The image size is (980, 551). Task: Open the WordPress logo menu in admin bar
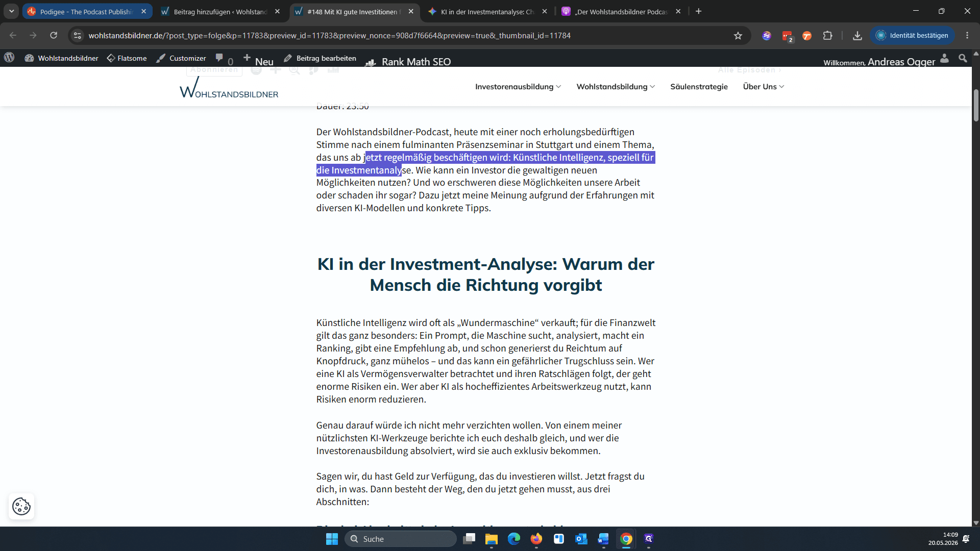[x=9, y=58]
